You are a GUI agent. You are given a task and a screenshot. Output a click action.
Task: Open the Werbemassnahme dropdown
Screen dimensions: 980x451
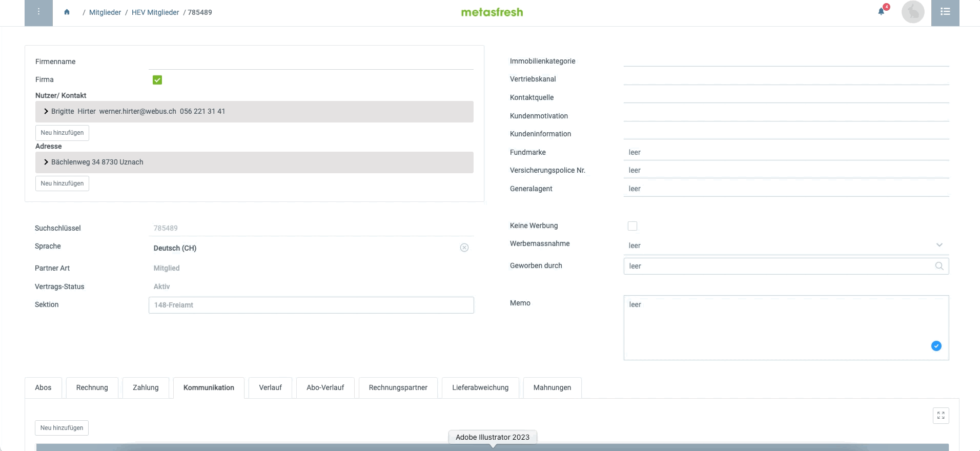(786, 245)
